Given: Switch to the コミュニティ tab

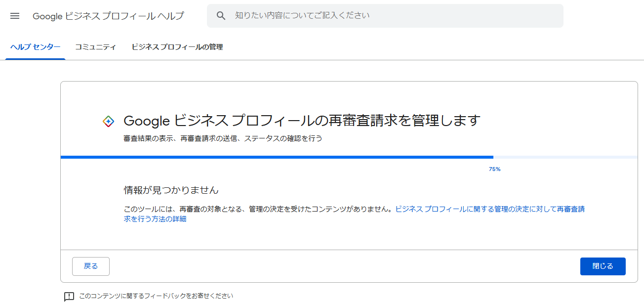Looking at the screenshot, I should pyautogui.click(x=95, y=47).
